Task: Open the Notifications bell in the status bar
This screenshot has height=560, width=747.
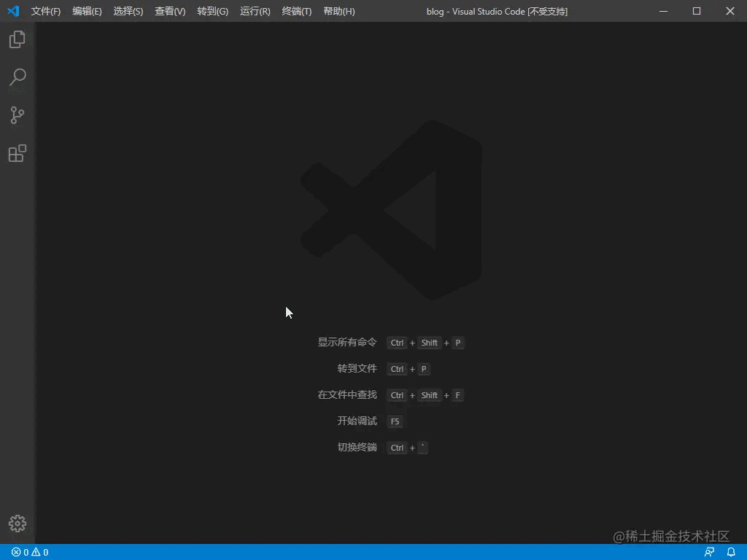Action: 731,552
